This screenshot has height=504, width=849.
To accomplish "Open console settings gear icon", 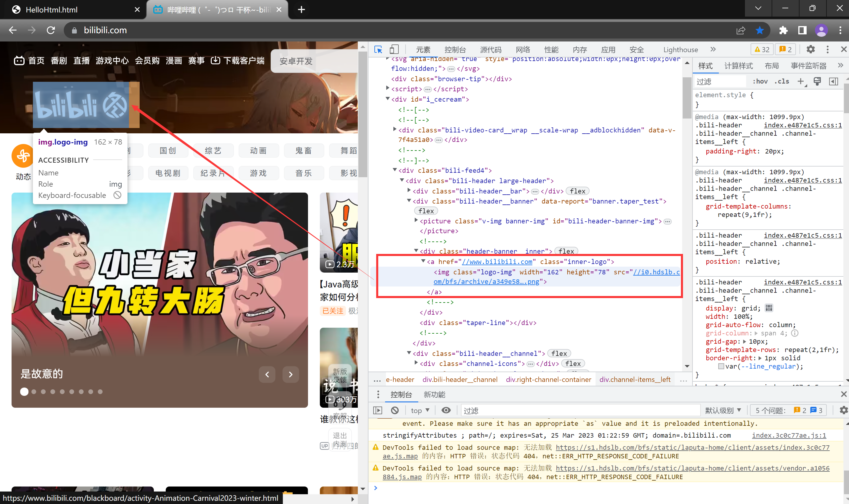I will 844,410.
